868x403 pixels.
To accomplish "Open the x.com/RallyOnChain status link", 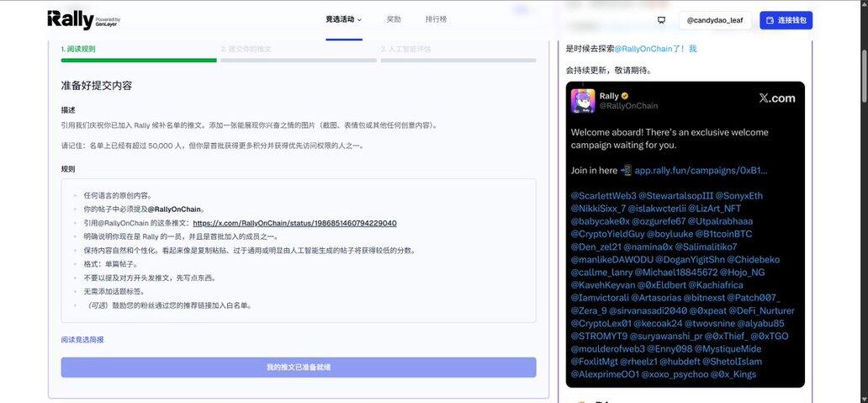I will 294,223.
